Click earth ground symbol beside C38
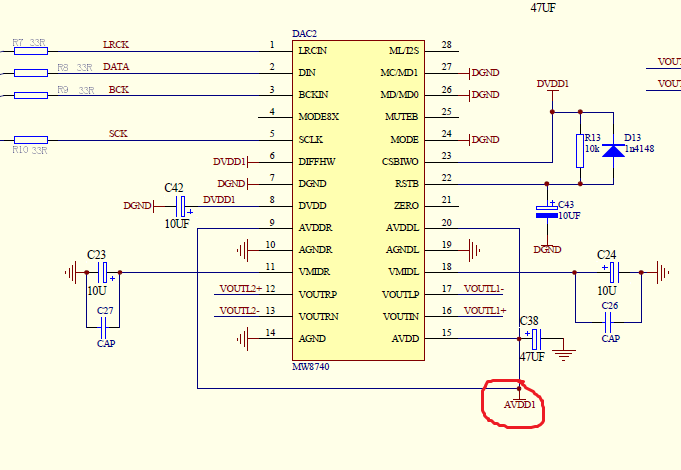Screen dimensions: 681x470 [x=564, y=355]
